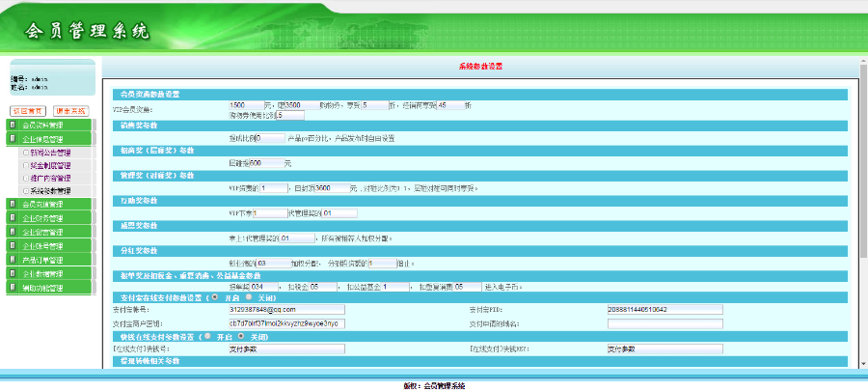Click the icon beside 企业财务管理
Viewport: 868px width, 391px height.
13,218
